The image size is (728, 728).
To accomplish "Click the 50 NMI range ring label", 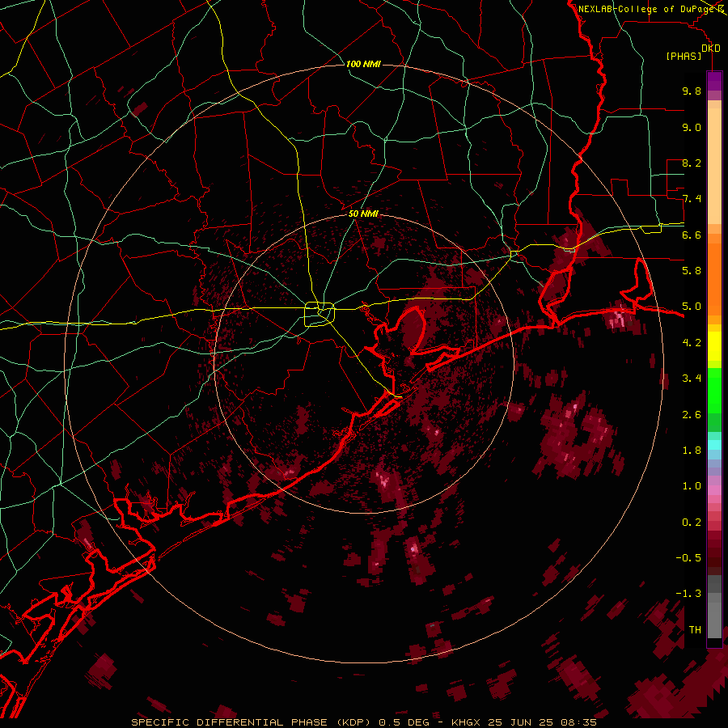I will pos(363,214).
